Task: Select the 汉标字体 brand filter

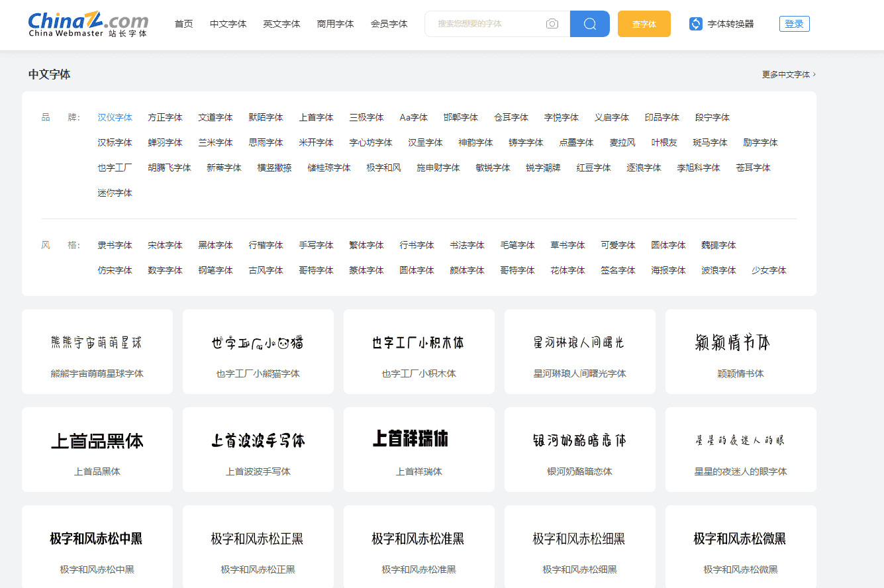Action: pyautogui.click(x=115, y=142)
